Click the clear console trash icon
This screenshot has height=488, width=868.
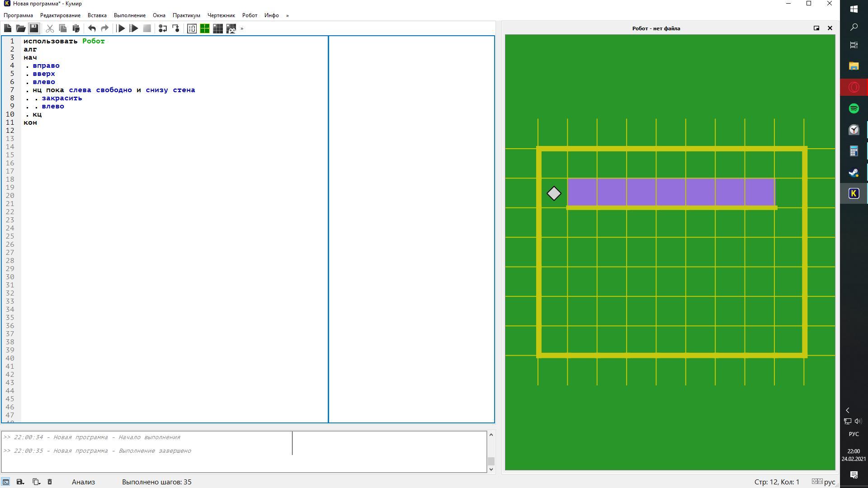[x=50, y=482]
